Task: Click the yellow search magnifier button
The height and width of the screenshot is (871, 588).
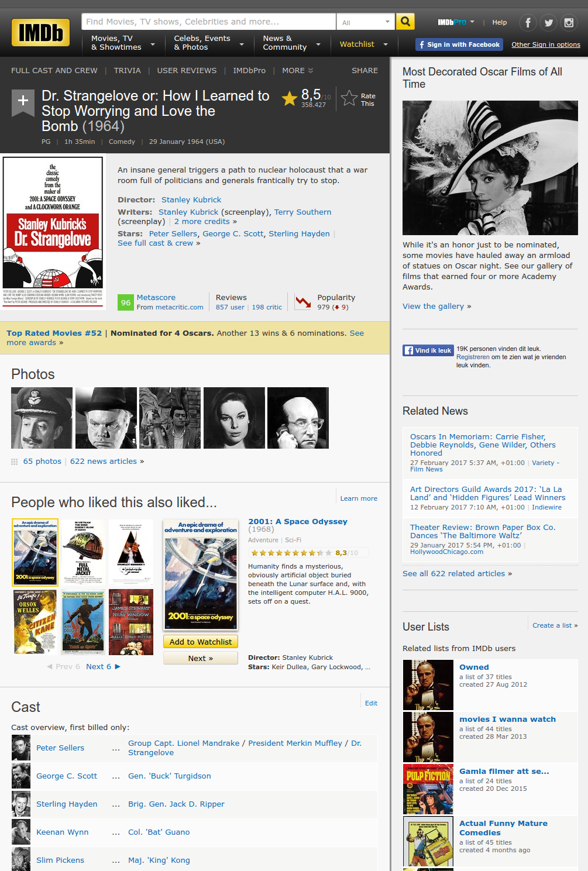Action: click(x=405, y=22)
